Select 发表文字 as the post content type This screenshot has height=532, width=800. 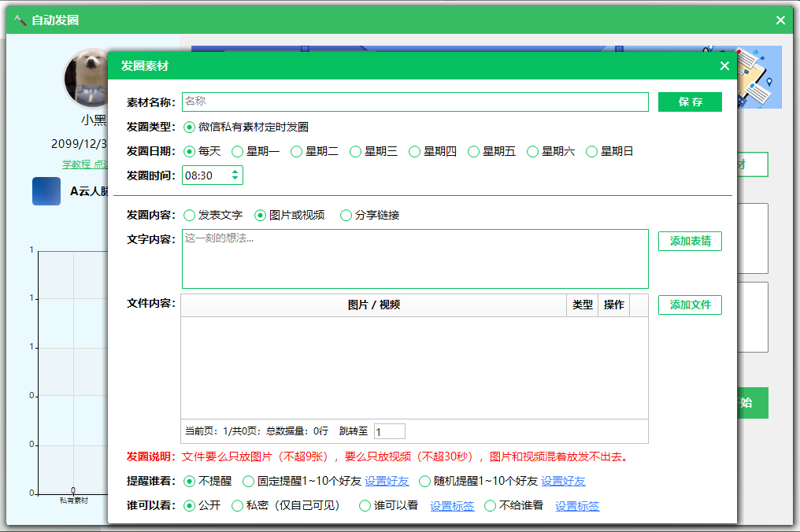(x=189, y=214)
